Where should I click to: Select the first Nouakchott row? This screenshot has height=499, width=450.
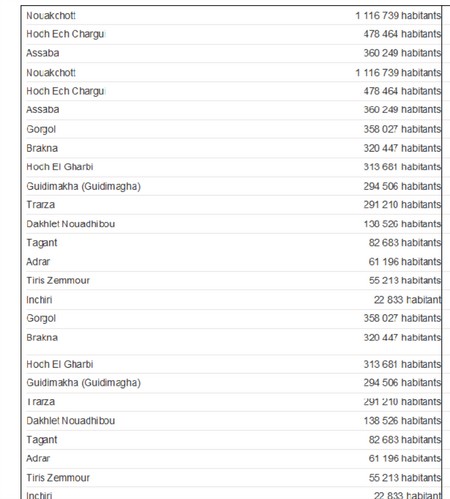tap(233, 16)
